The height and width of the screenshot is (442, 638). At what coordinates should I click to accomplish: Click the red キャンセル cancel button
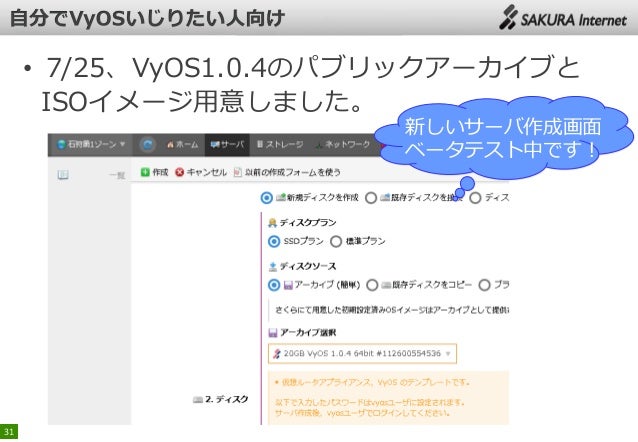(201, 173)
